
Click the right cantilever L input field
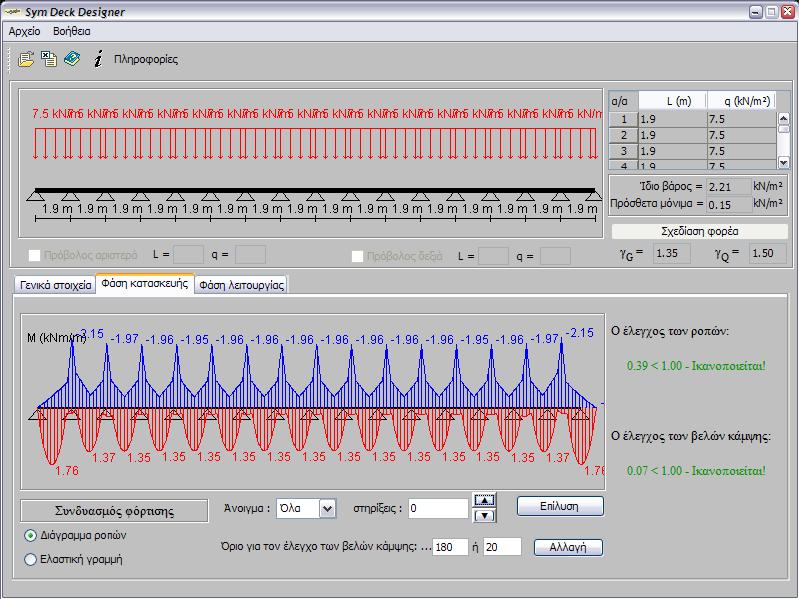point(493,256)
